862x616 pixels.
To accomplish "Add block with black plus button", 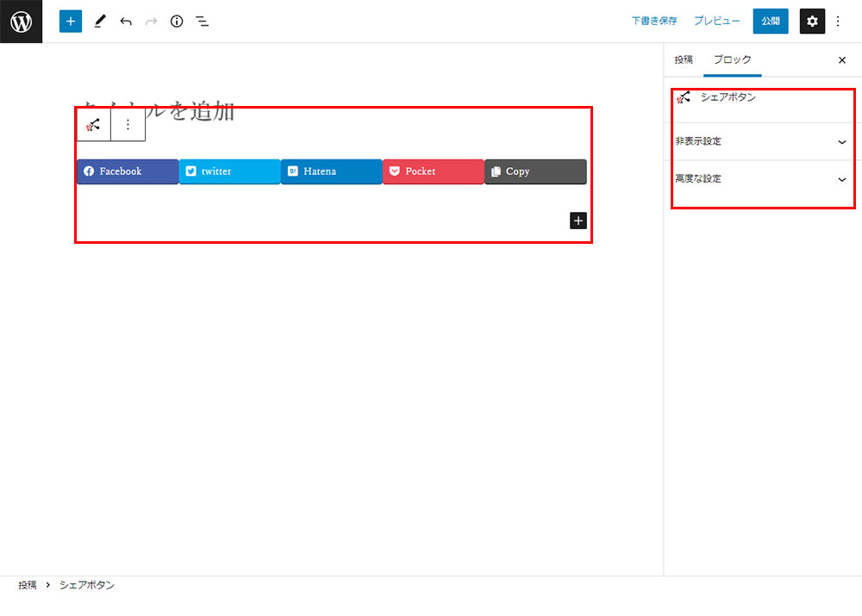I will tap(578, 221).
